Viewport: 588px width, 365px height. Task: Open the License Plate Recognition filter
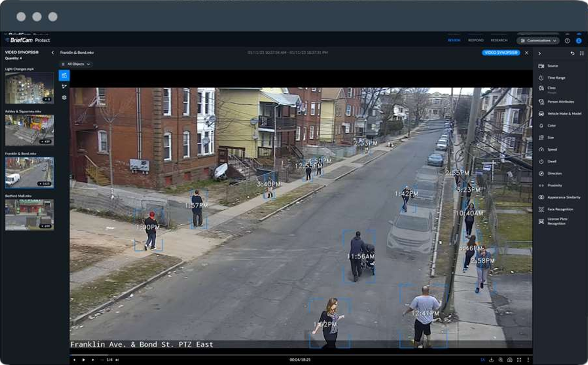pos(557,221)
